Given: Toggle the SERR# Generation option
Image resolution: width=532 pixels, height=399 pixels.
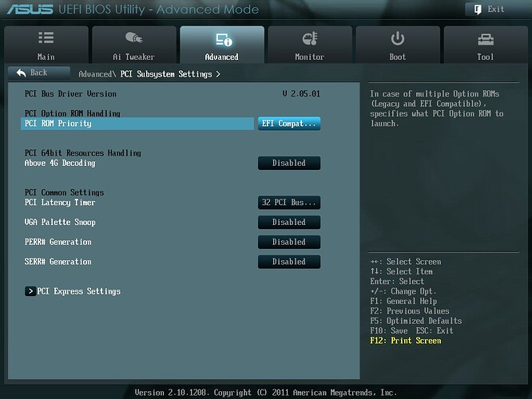Looking at the screenshot, I should click(288, 262).
